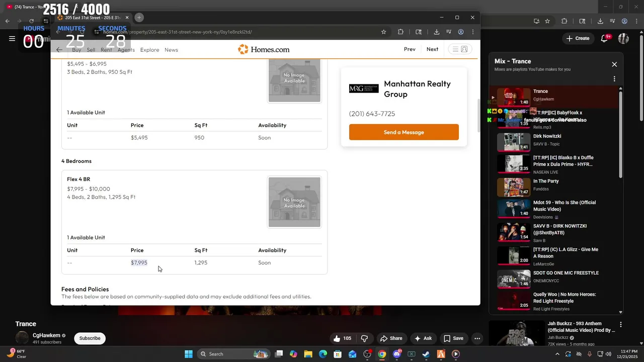Open the Buy menu on Homes.com
The image size is (644, 362).
(76, 50)
